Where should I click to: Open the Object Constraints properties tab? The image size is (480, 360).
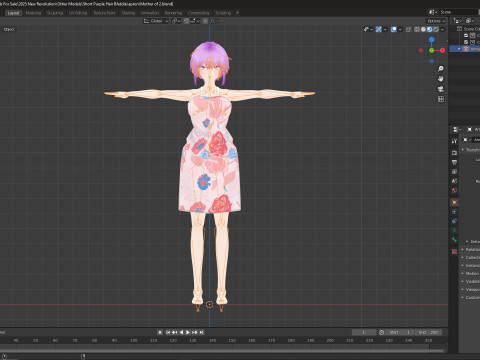pyautogui.click(x=454, y=221)
